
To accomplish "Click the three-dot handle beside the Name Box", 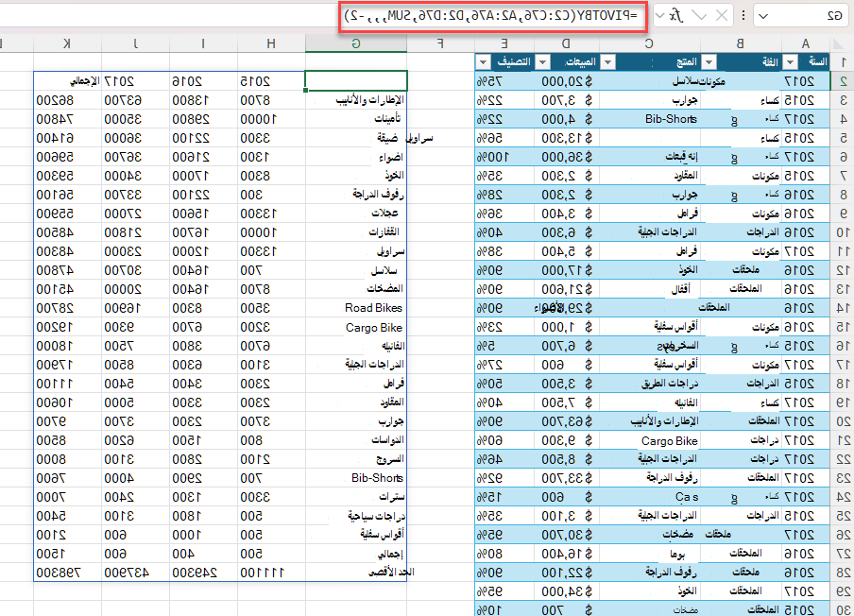I will (x=743, y=16).
